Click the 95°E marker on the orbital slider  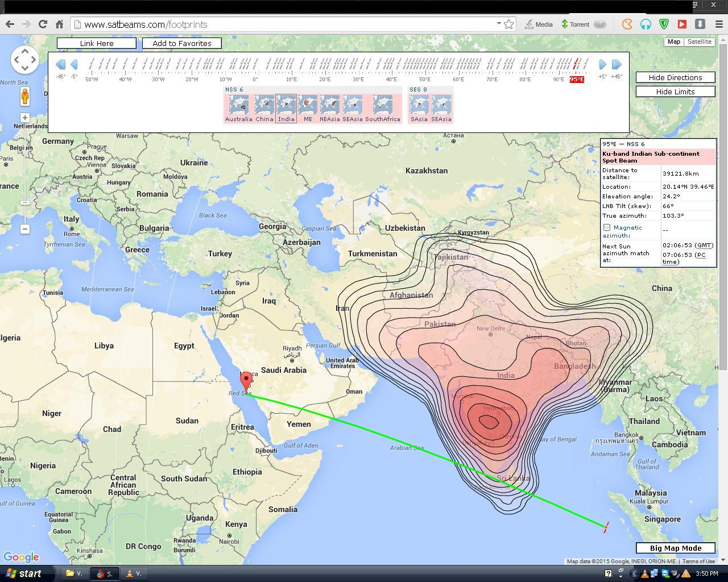577,79
